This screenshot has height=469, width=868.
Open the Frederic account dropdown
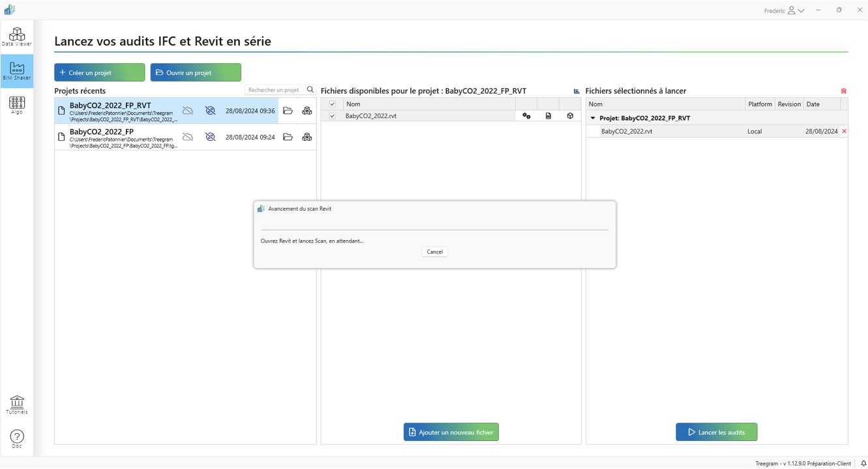tap(784, 10)
